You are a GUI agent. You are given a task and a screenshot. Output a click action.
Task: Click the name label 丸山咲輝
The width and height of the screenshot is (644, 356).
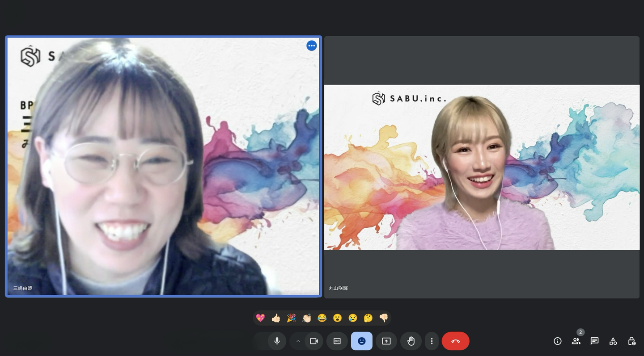[x=338, y=289]
